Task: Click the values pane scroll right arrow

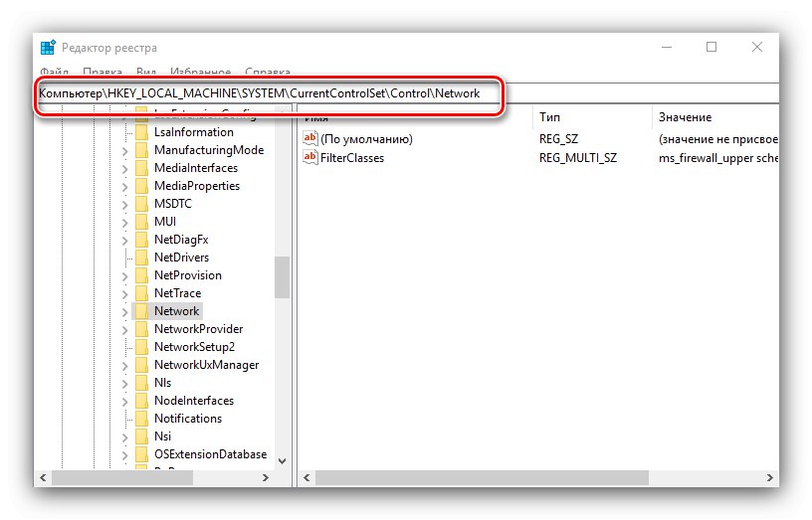Action: [x=769, y=477]
